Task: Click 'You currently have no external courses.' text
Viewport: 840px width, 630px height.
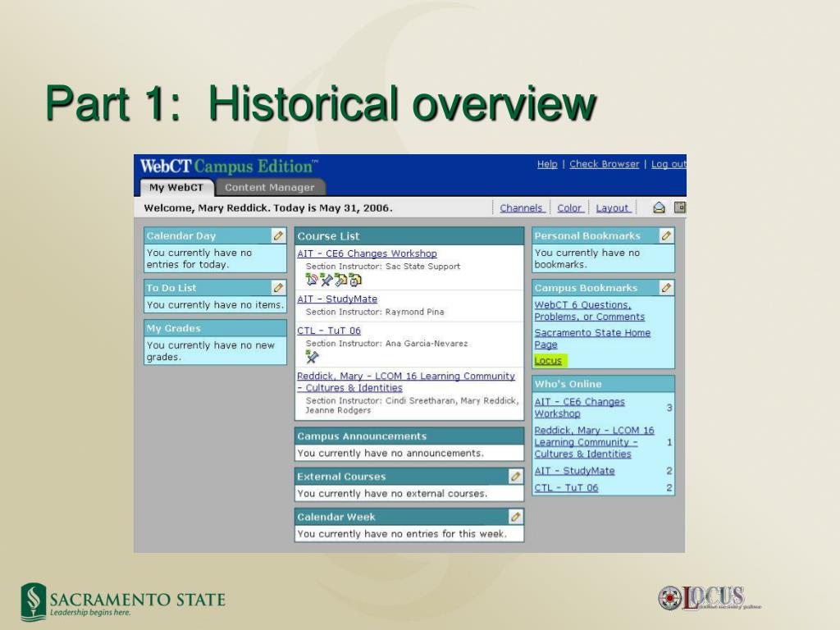Action: coord(392,493)
